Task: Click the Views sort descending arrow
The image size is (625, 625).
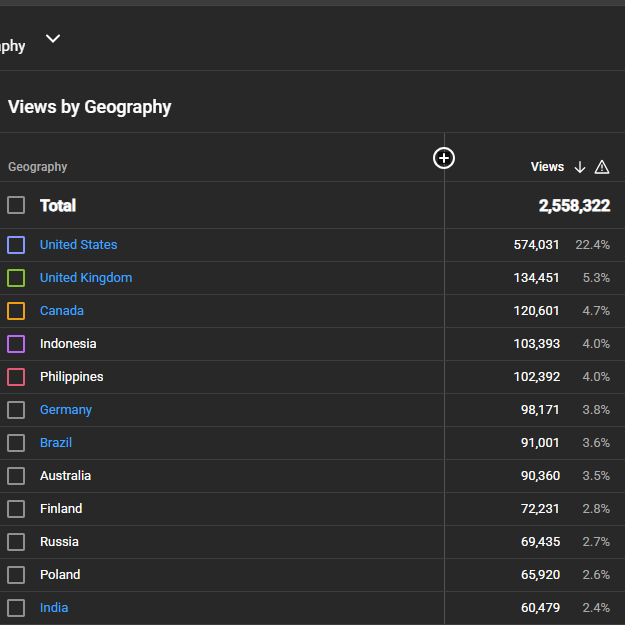Action: [x=580, y=167]
